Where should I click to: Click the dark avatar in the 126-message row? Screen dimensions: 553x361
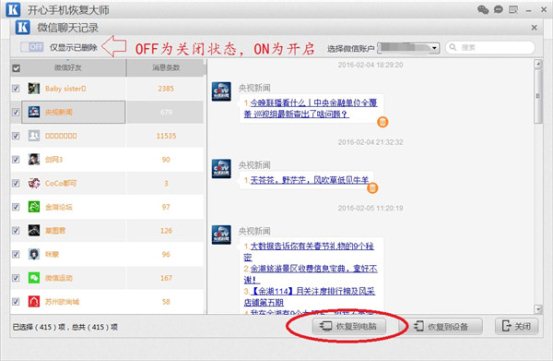(x=34, y=230)
